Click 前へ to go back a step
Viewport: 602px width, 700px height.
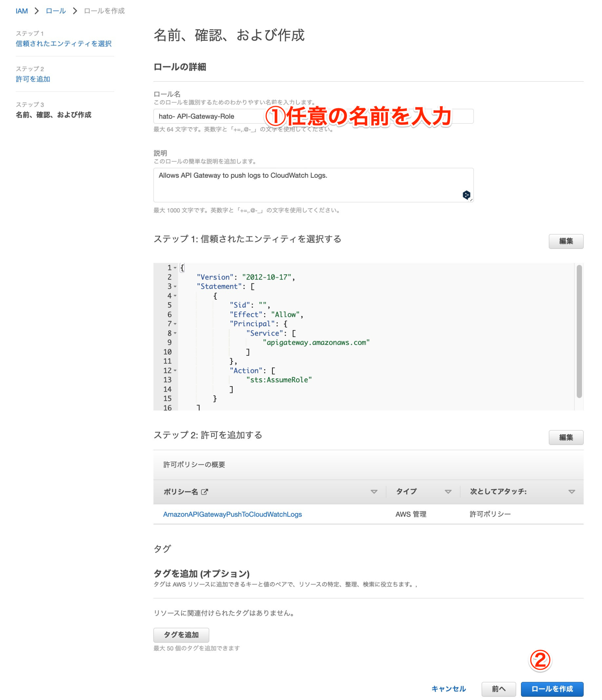click(498, 689)
